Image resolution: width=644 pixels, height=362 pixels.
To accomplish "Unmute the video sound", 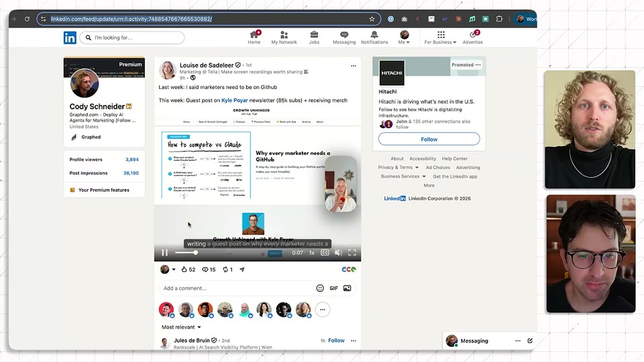I will coord(338,253).
